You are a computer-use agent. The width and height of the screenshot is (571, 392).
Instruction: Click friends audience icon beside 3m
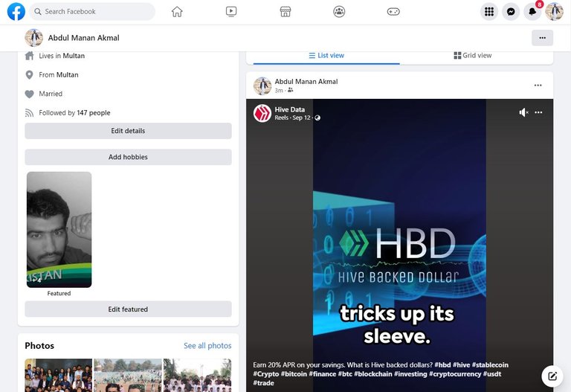point(290,90)
